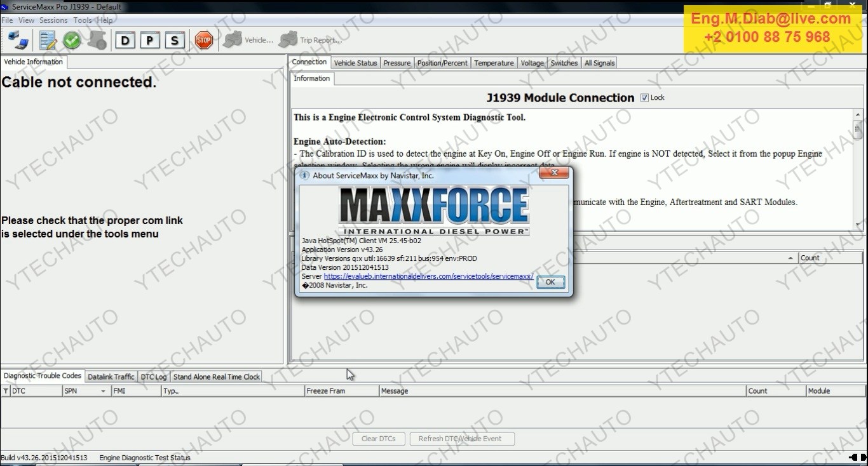The height and width of the screenshot is (466, 868).
Task: Switch to the Temperature tab
Action: [494, 63]
